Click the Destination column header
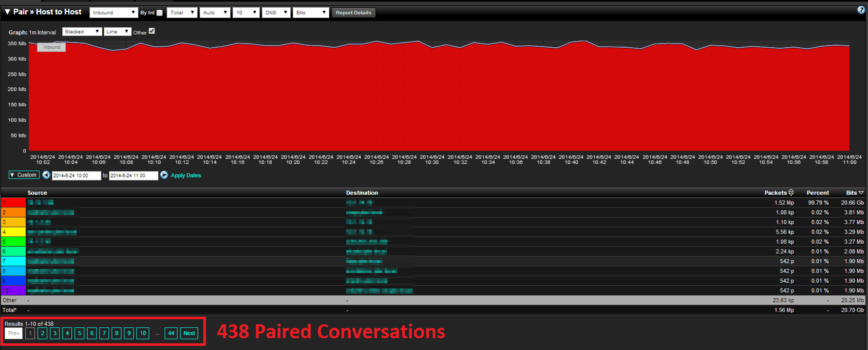Screen dimensions: 868x350 tap(362, 193)
